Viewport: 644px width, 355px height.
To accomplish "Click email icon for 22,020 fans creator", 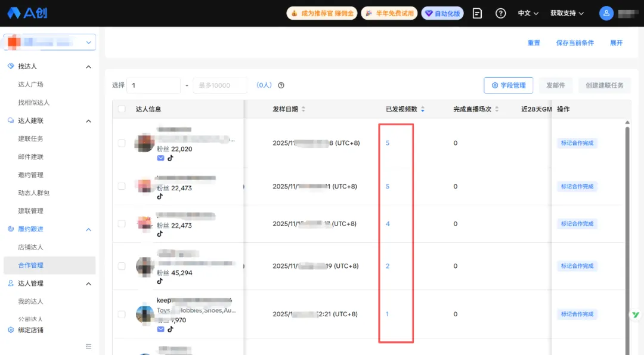I will [x=160, y=158].
